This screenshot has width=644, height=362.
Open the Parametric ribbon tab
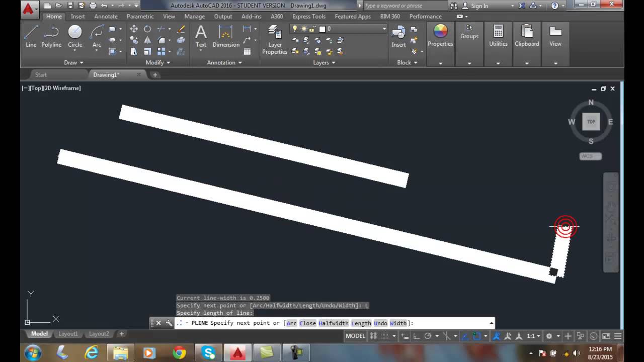[140, 16]
